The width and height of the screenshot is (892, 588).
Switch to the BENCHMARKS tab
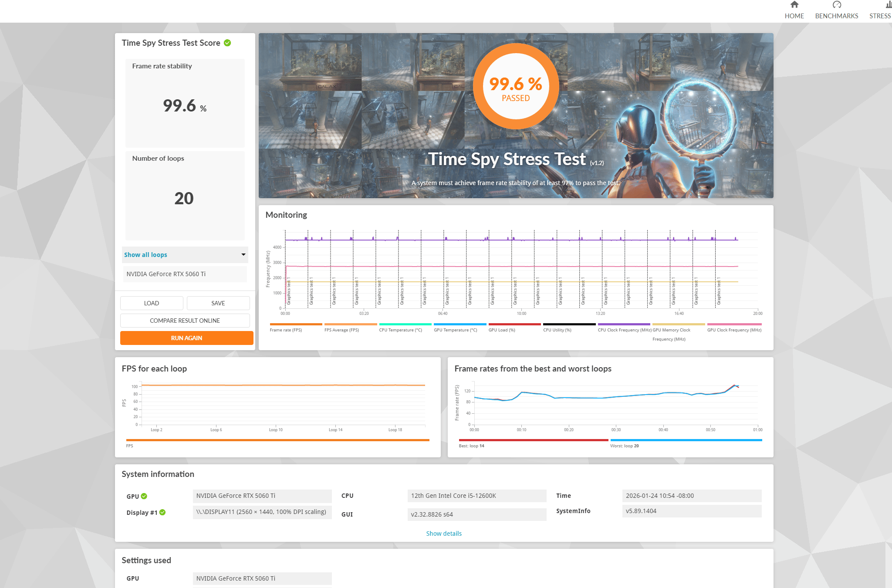[836, 16]
